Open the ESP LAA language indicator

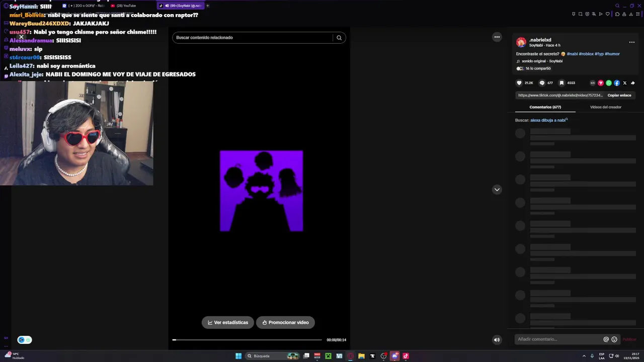602,356
